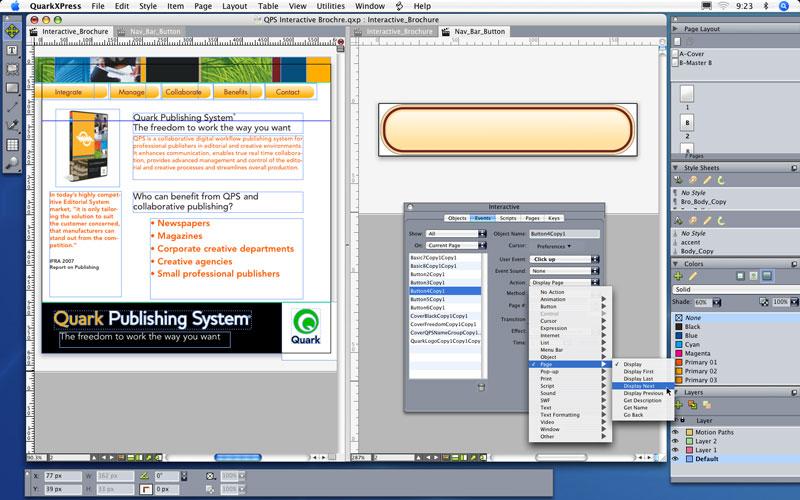Open the Animation action submenu
The image size is (800, 500).
tap(570, 299)
